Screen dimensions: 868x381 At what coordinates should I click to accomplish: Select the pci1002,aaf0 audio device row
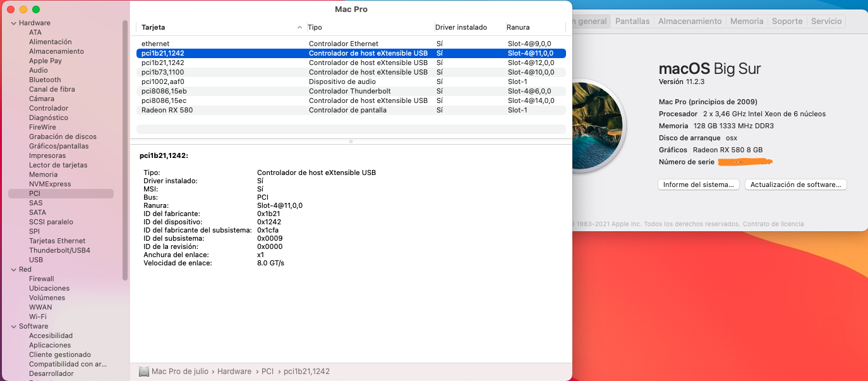[351, 82]
